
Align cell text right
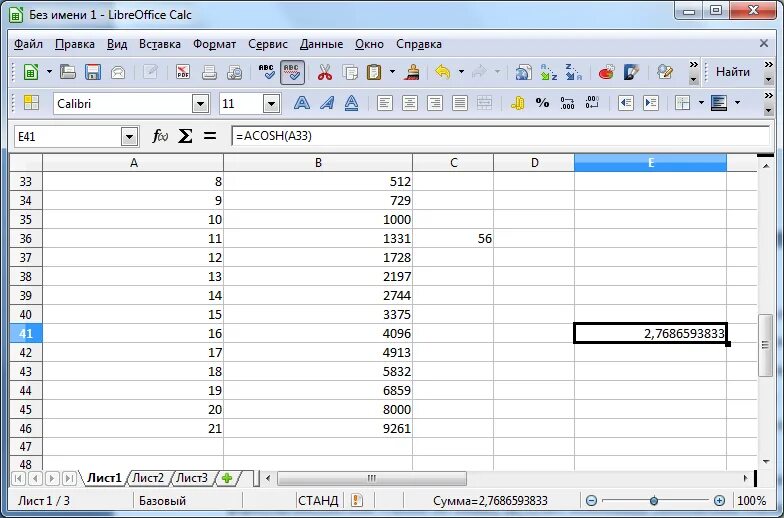pyautogui.click(x=434, y=103)
